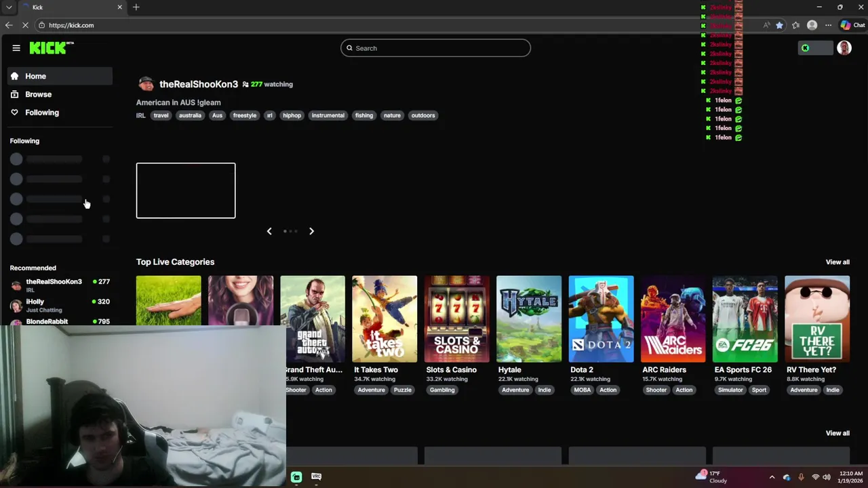
Task: Open browser Settings and more menu
Action: tap(828, 25)
